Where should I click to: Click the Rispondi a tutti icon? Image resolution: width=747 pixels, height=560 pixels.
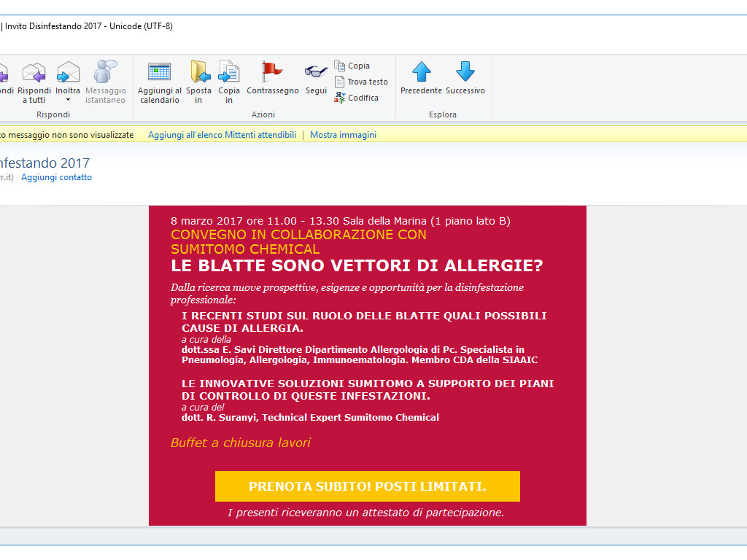tap(34, 73)
